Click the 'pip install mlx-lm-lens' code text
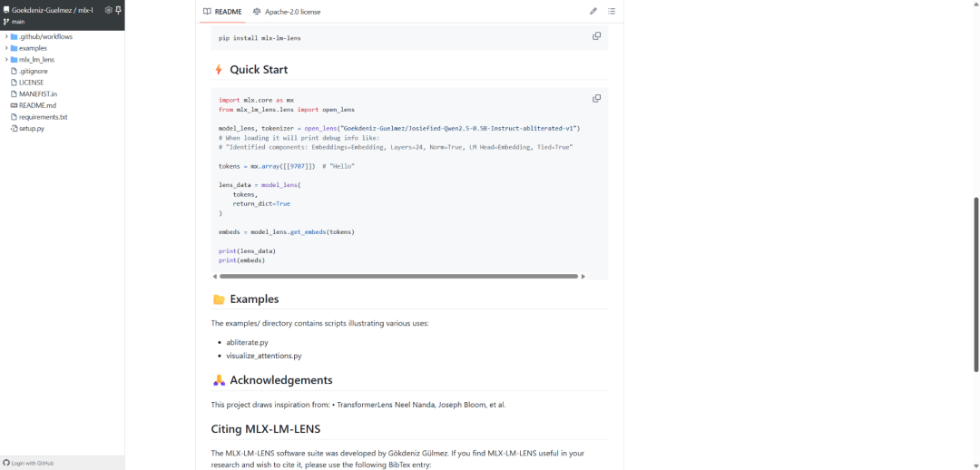 pos(260,38)
